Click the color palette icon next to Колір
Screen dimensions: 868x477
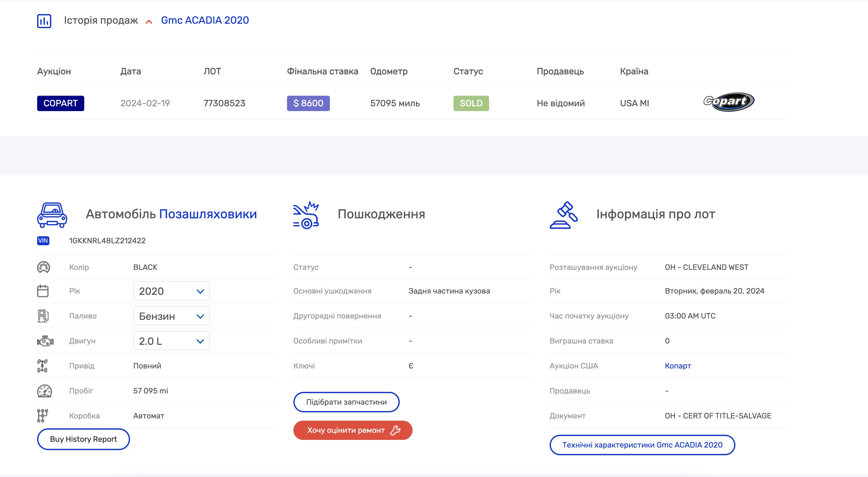pyautogui.click(x=44, y=267)
